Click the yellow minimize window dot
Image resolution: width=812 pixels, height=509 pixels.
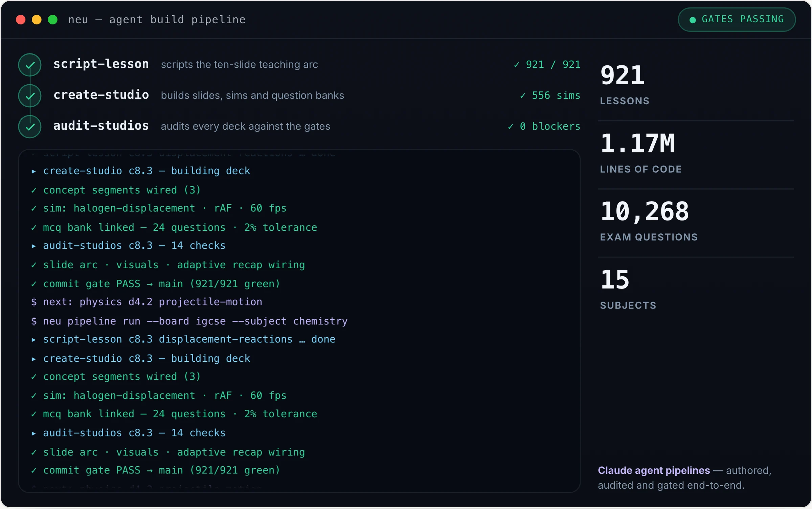click(37, 20)
